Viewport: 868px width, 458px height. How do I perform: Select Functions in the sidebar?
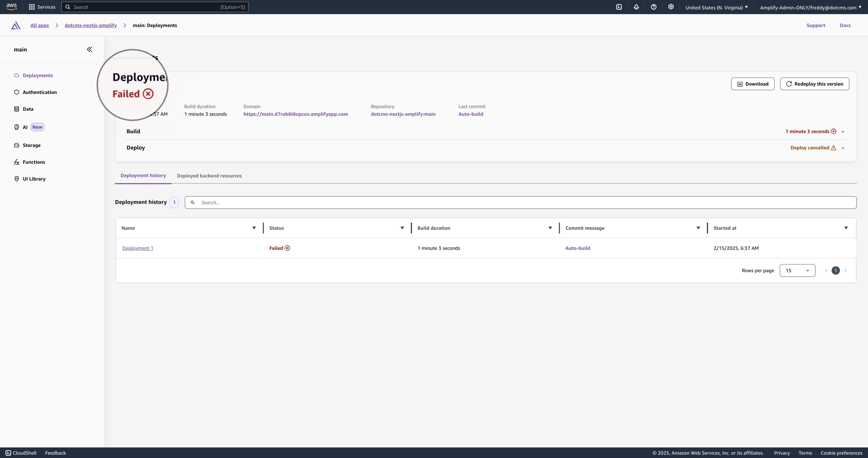click(x=34, y=162)
